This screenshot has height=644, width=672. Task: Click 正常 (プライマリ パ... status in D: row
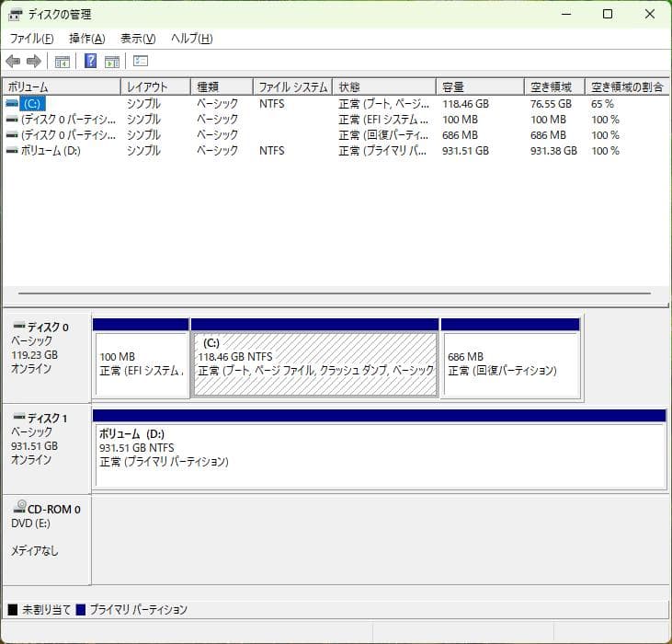[x=382, y=151]
